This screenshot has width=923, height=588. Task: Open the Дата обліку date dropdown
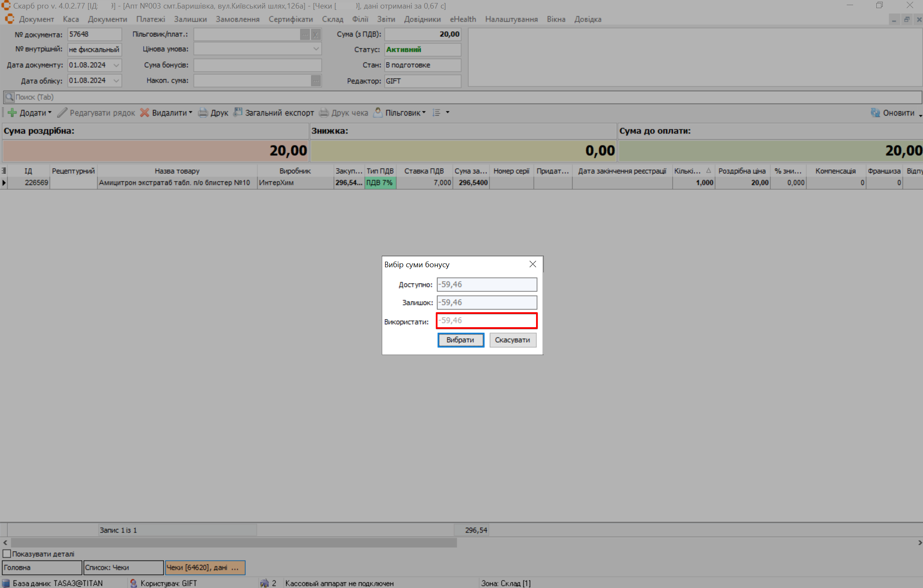116,81
